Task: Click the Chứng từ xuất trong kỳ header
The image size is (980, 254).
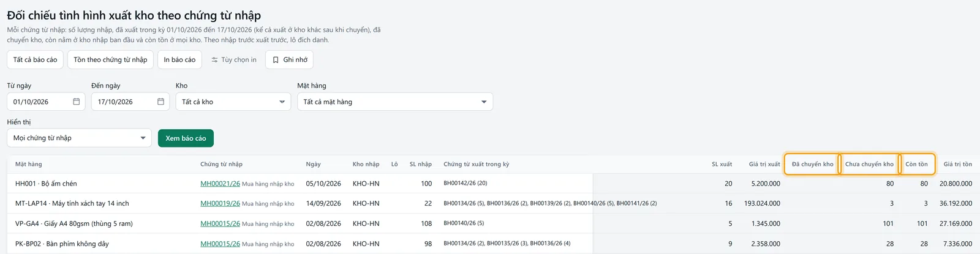Action: click(x=477, y=164)
